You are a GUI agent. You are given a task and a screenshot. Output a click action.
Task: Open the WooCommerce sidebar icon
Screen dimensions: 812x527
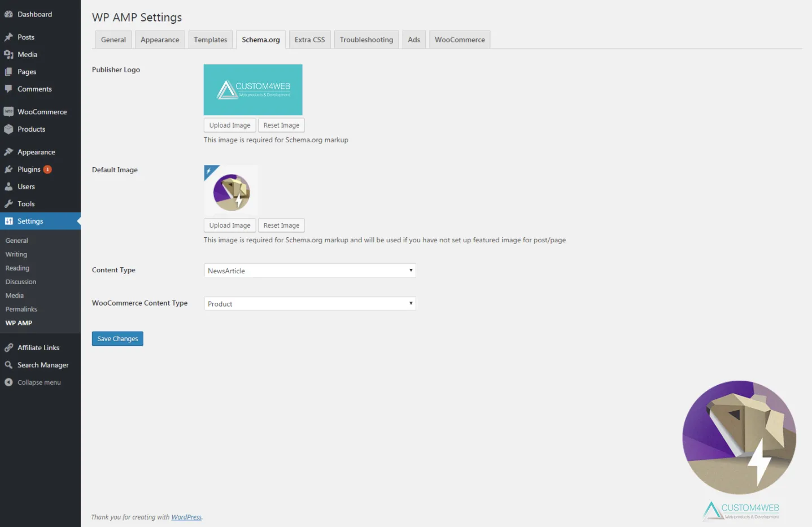10,111
